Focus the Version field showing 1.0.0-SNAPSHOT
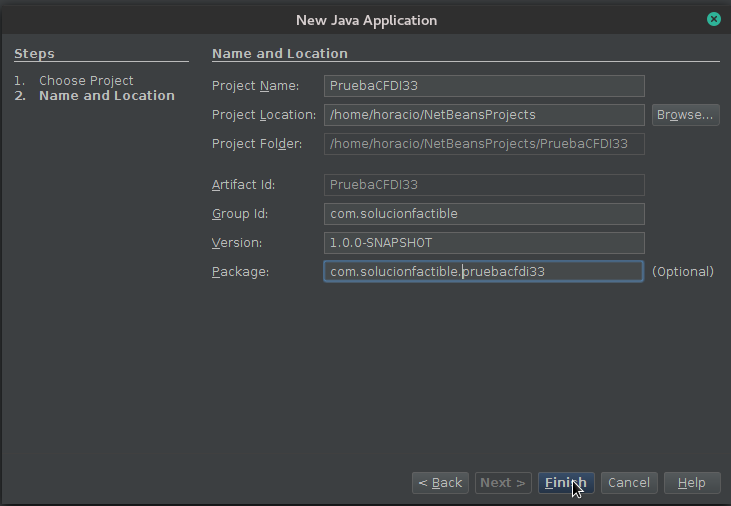Image resolution: width=731 pixels, height=506 pixels. (x=484, y=243)
